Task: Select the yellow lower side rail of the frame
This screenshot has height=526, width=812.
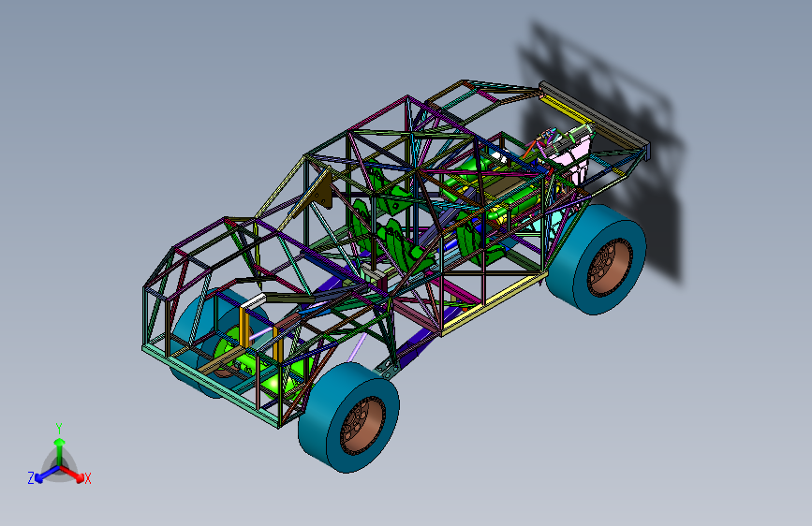Action: 493,305
